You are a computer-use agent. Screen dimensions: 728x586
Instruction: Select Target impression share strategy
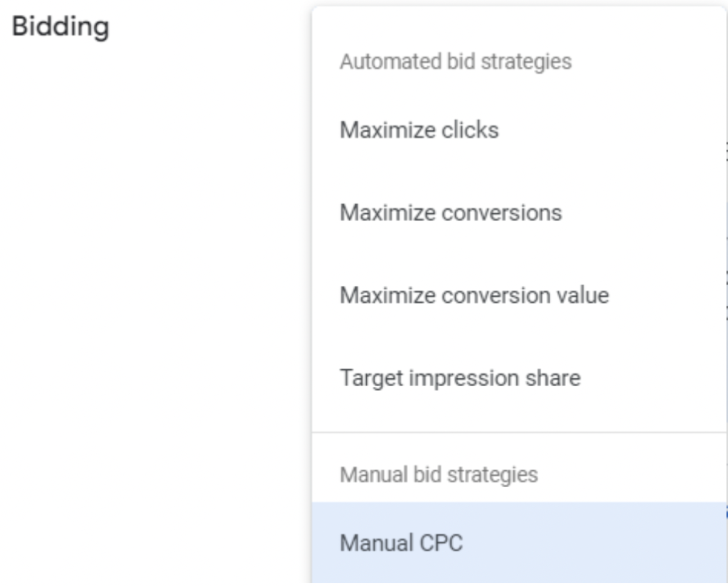(x=460, y=378)
